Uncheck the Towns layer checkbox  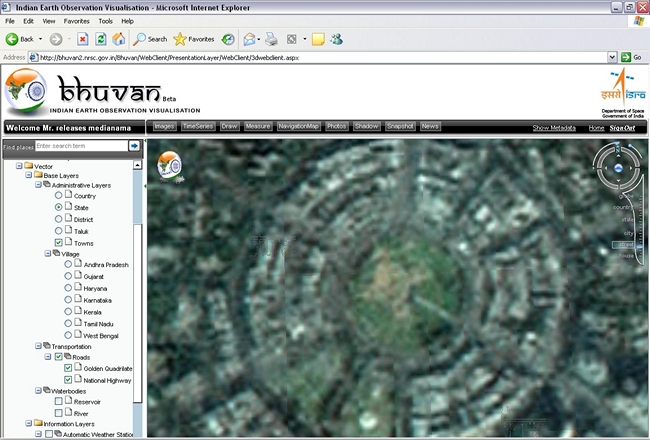[x=59, y=243]
